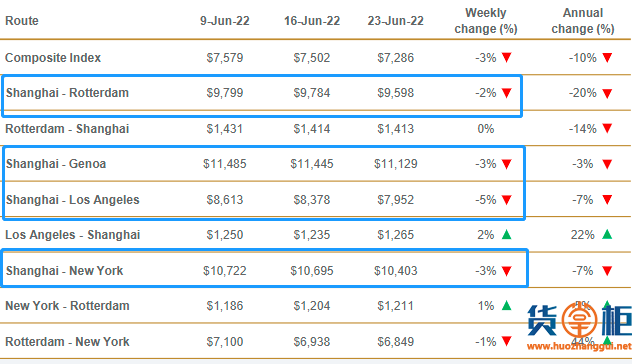The image size is (632, 364).
Task: Select the Route column header
Action: tap(22, 21)
